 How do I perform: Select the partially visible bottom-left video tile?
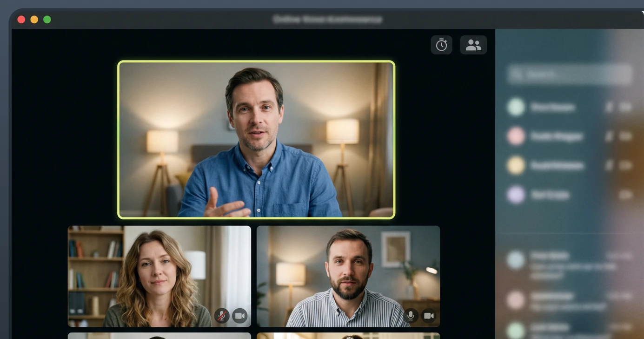click(x=159, y=336)
